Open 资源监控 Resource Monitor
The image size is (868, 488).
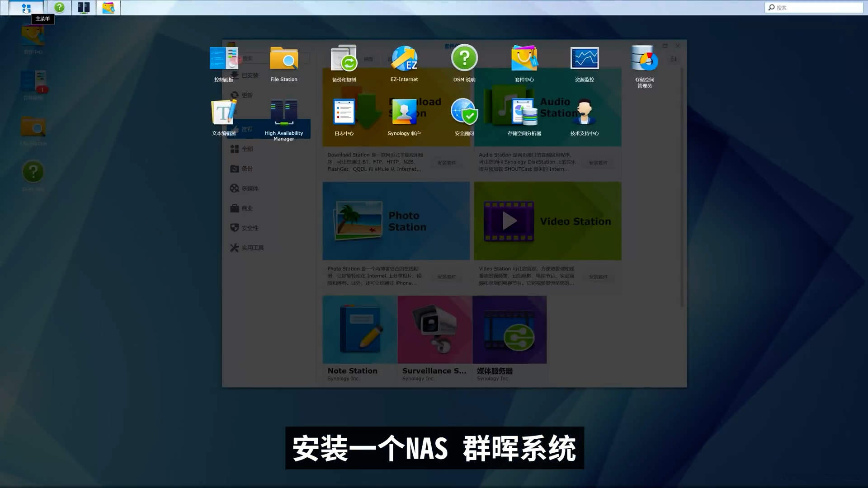pyautogui.click(x=584, y=59)
